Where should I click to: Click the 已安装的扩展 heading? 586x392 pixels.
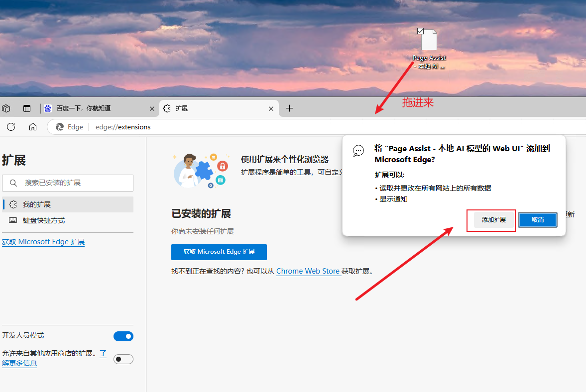pyautogui.click(x=201, y=213)
